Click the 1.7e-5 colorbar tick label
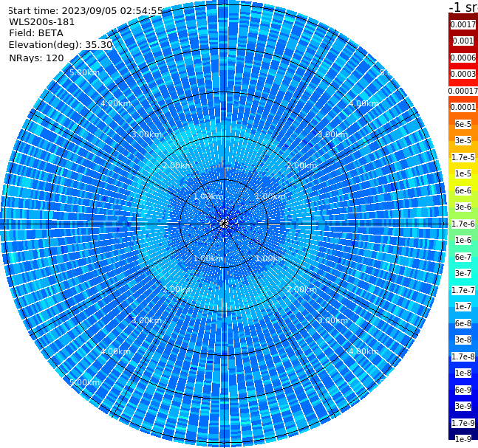Viewport: 478px width, 448px height. point(463,157)
